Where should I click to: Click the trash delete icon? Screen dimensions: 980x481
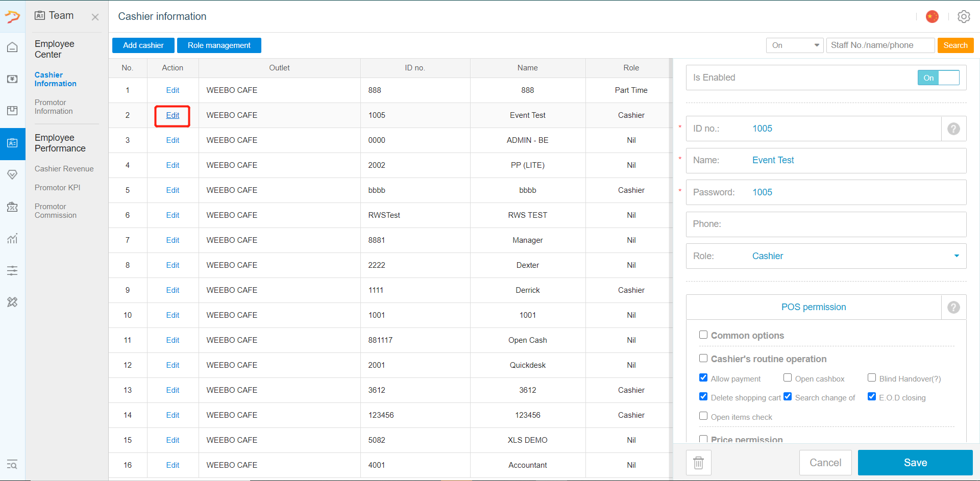(x=698, y=463)
